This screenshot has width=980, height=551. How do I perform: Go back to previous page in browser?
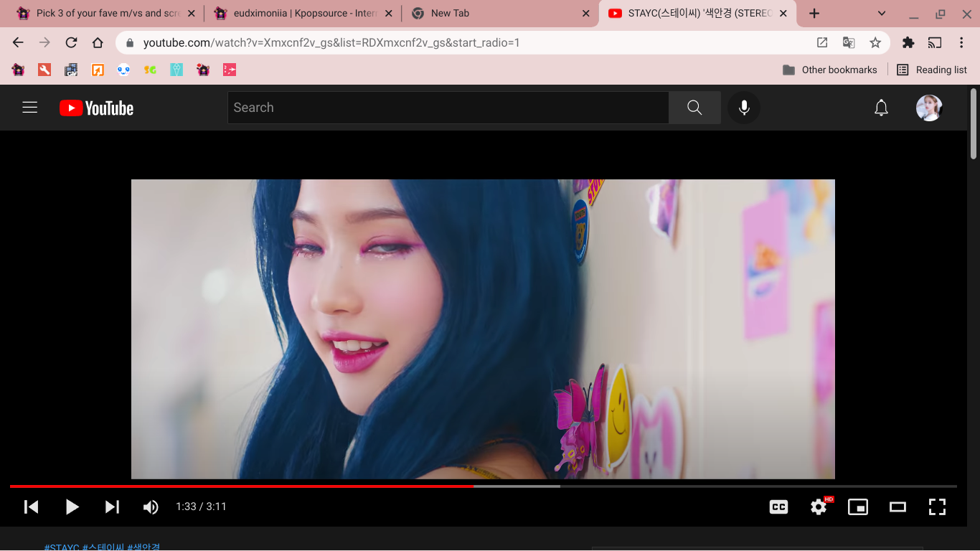click(x=18, y=42)
